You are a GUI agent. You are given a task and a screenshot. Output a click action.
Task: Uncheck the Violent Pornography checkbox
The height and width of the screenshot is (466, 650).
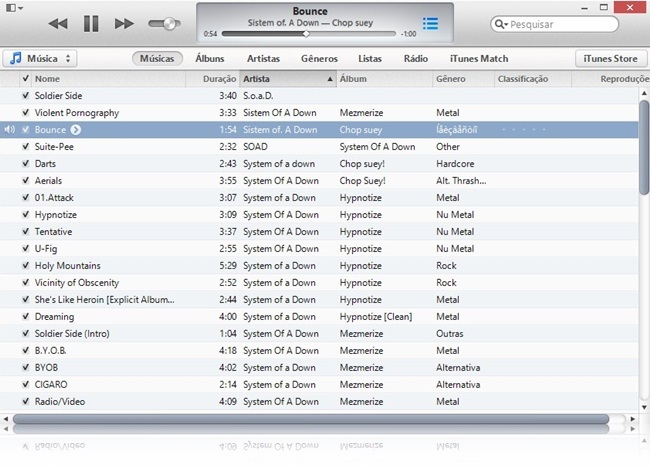pyautogui.click(x=26, y=112)
